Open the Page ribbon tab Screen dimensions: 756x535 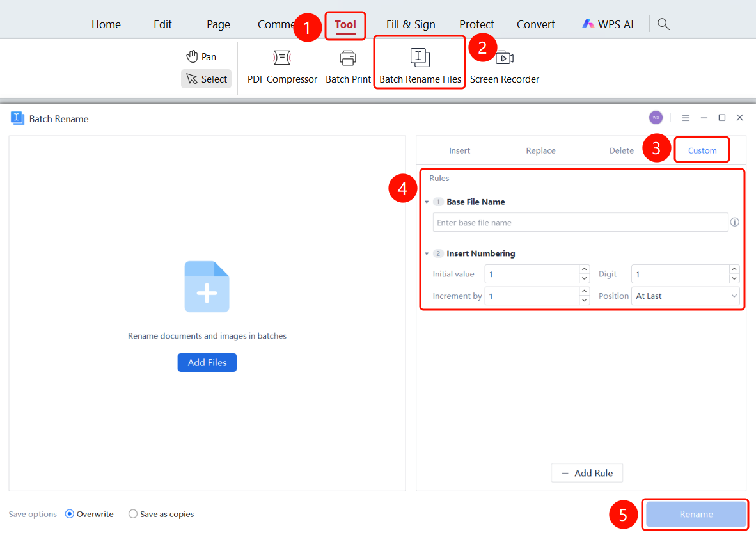point(218,24)
